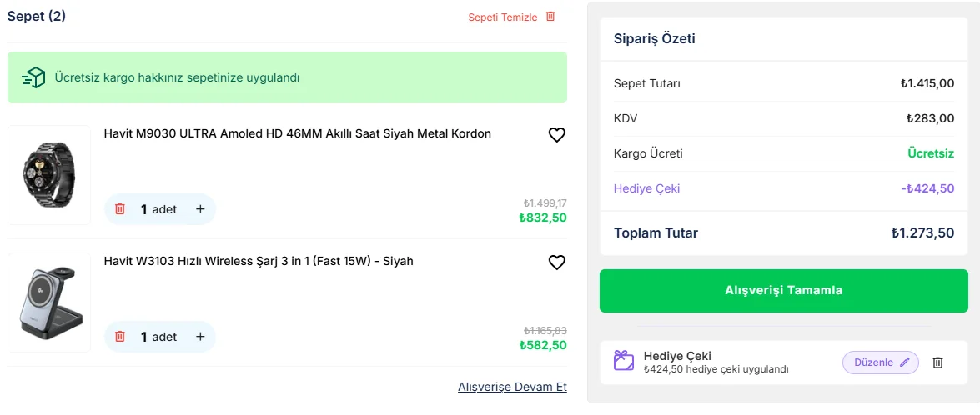The image size is (980, 415).
Task: Add Havit M9030 smartwatch to favorites (heart icon)
Action: [557, 135]
